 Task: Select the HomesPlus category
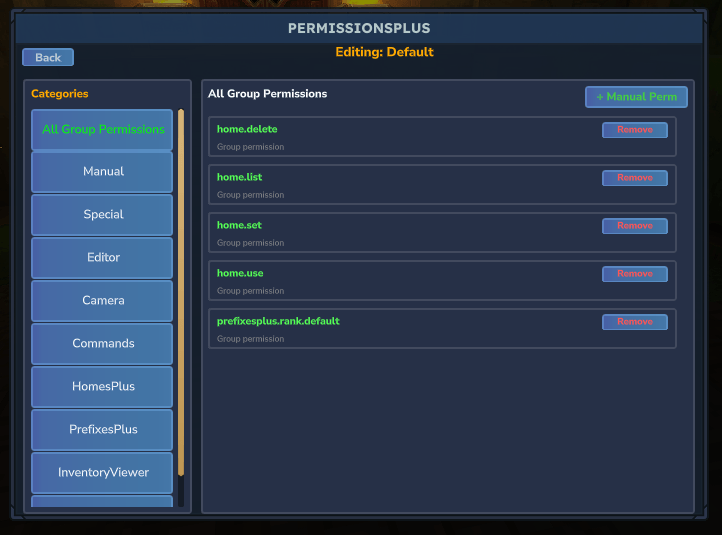click(x=103, y=387)
